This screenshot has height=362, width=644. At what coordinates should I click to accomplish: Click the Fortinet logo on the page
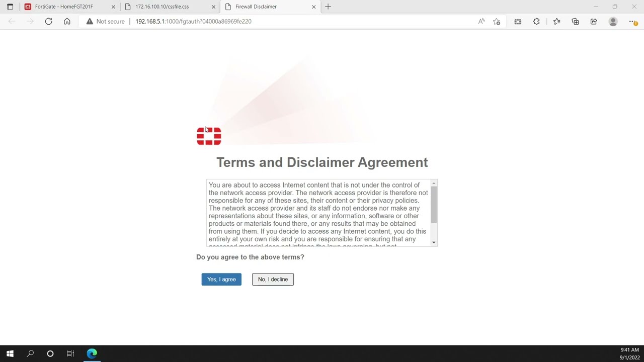pyautogui.click(x=209, y=136)
